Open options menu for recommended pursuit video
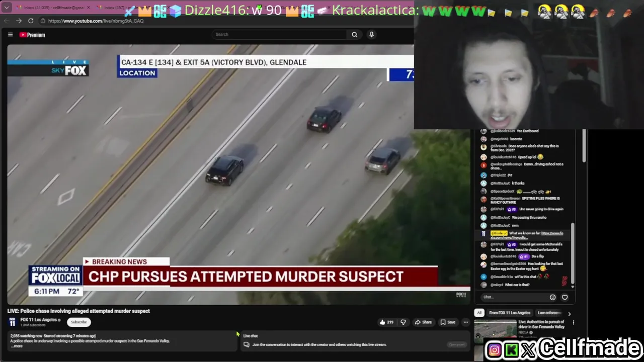The height and width of the screenshot is (362, 644). [573, 322]
